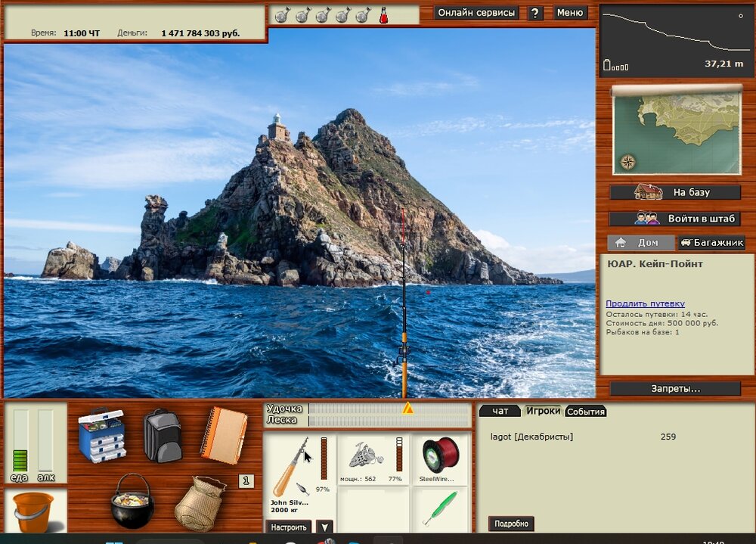Click the мощн.: 562 reel power text
Image resolution: width=756 pixels, height=544 pixels.
click(x=358, y=479)
